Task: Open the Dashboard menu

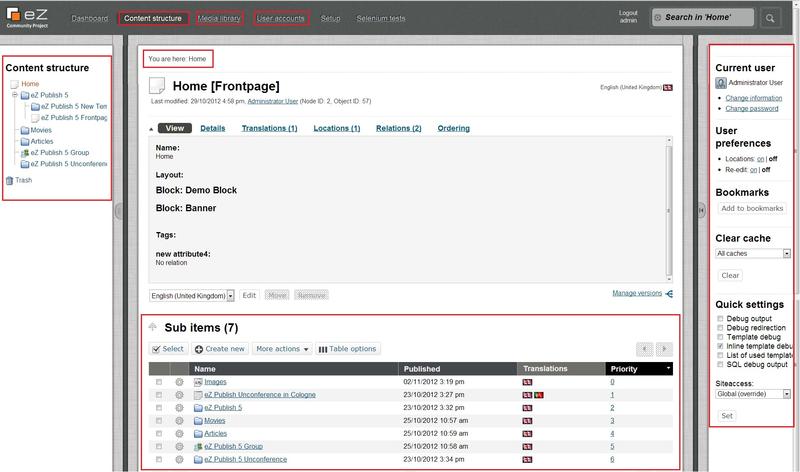Action: (x=90, y=18)
